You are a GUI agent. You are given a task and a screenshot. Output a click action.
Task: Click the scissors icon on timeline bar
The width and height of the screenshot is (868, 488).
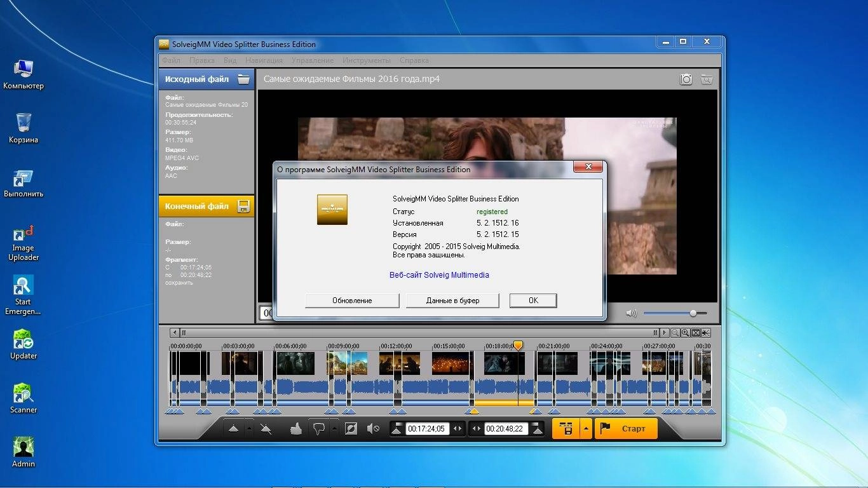tap(706, 333)
